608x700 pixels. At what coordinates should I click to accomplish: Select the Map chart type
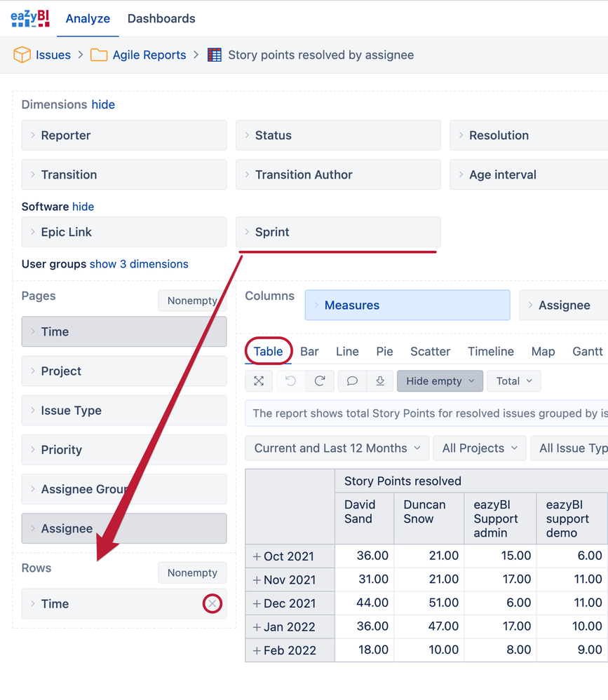[x=543, y=351]
